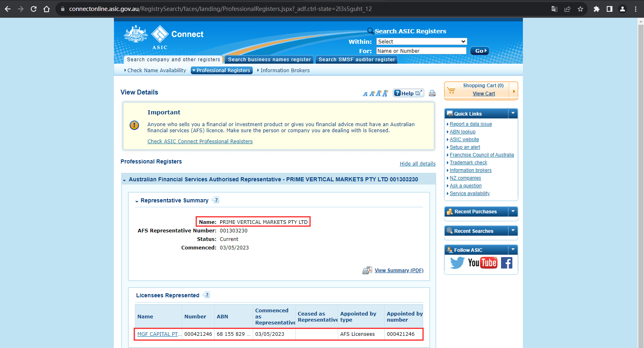This screenshot has height=348, width=644.
Task: Click the browser address bar URL
Action: [220, 9]
